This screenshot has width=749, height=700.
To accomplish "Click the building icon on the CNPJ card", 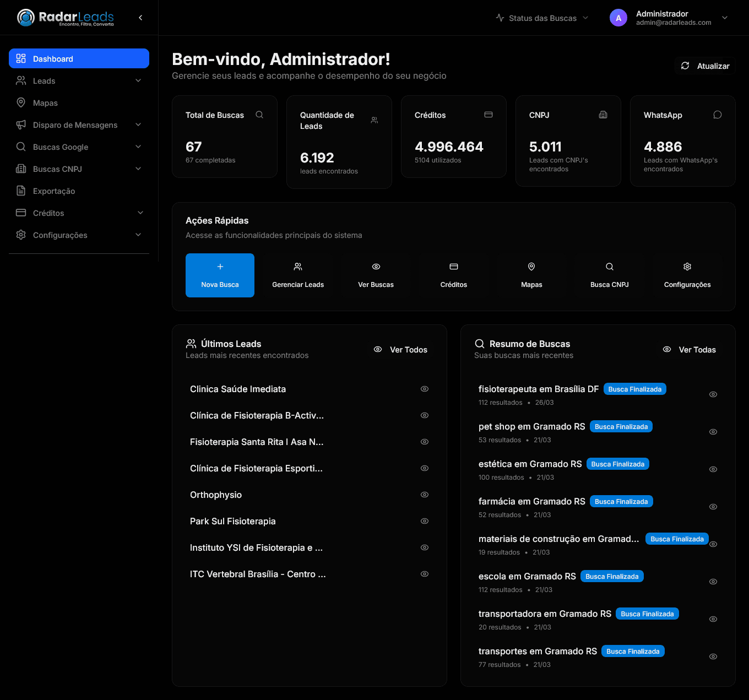I will click(603, 115).
